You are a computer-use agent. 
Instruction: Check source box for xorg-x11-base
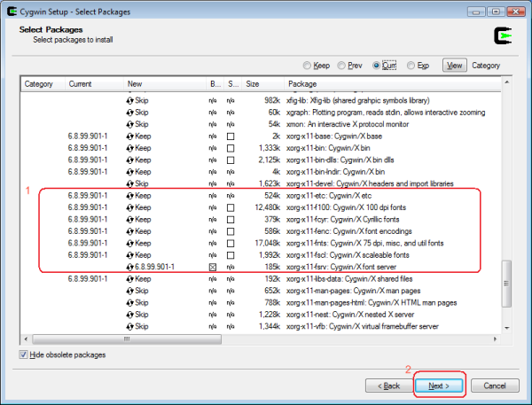231,136
